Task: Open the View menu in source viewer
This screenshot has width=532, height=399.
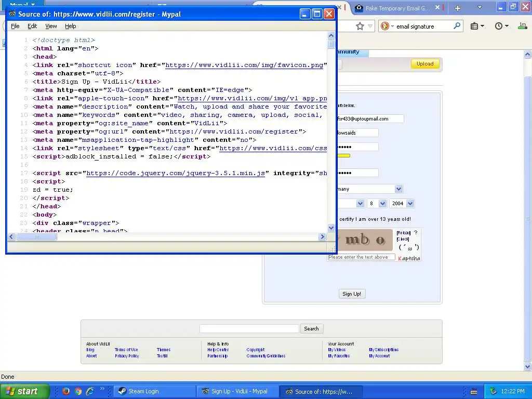Action: [51, 26]
